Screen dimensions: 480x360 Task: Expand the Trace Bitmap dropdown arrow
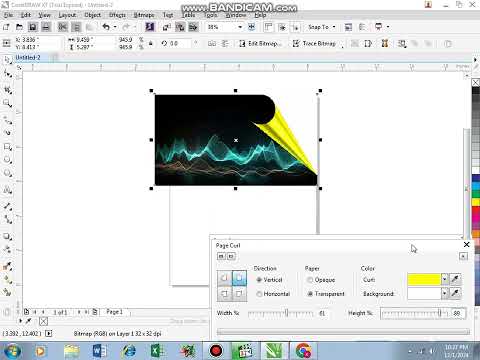point(342,46)
